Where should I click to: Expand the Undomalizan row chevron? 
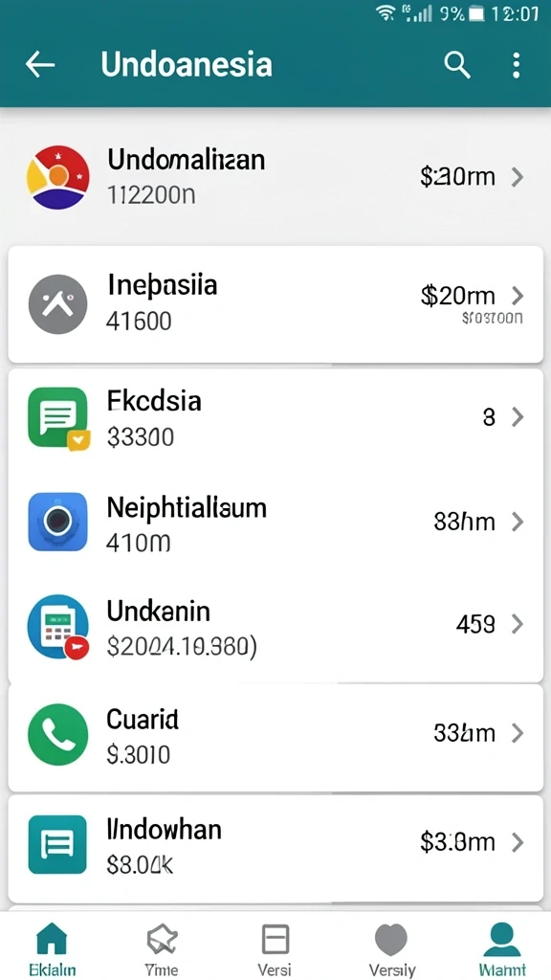(517, 177)
